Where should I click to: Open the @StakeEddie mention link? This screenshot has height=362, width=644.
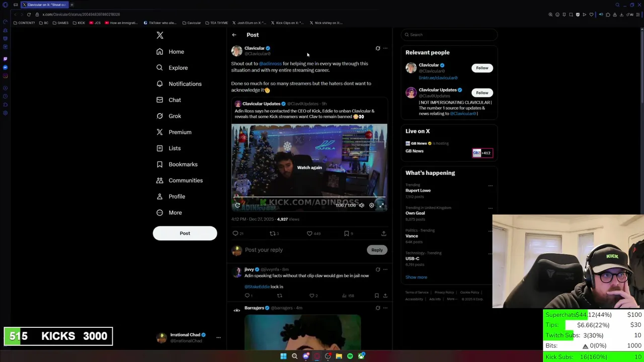point(257,287)
